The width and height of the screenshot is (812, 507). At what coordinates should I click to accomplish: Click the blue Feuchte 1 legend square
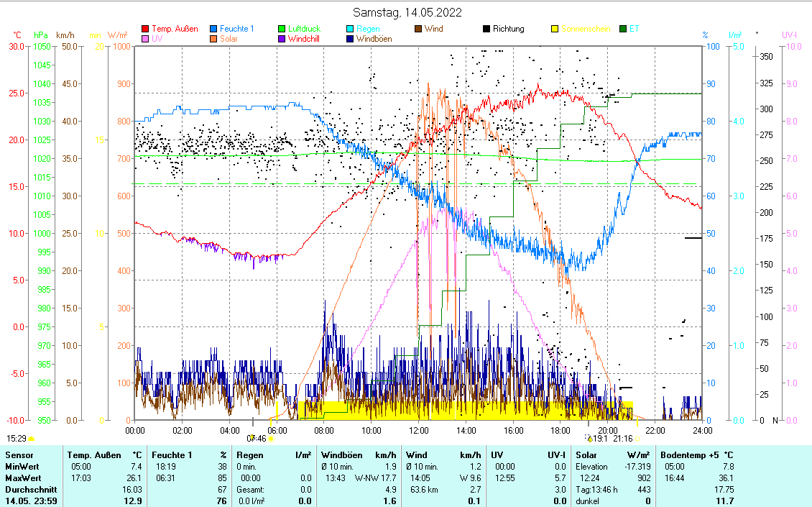tap(214, 29)
